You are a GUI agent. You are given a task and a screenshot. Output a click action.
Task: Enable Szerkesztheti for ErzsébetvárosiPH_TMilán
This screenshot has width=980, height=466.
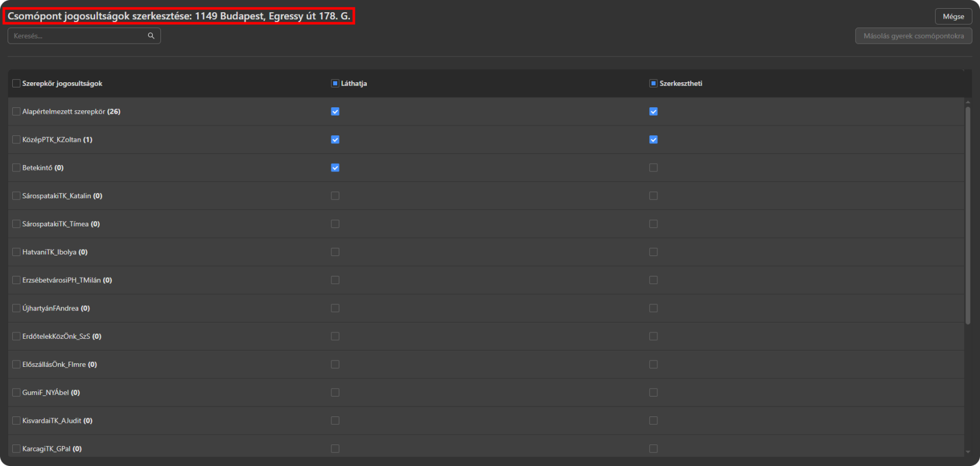(x=653, y=280)
